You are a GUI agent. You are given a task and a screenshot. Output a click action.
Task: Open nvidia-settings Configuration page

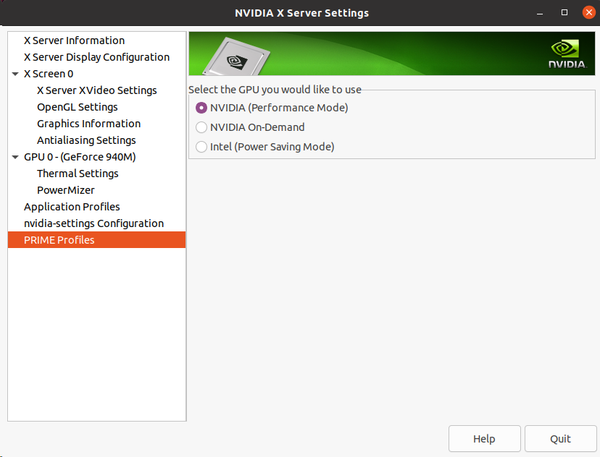tap(94, 223)
